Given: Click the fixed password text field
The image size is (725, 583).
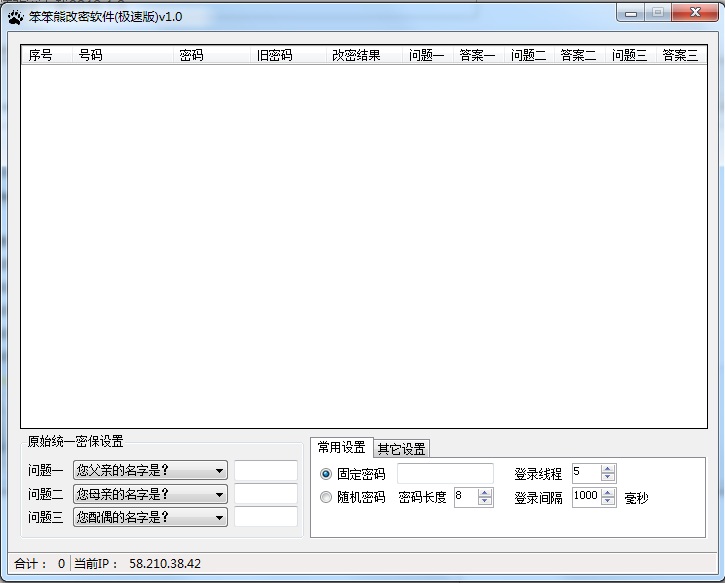Looking at the screenshot, I should pyautogui.click(x=445, y=474).
